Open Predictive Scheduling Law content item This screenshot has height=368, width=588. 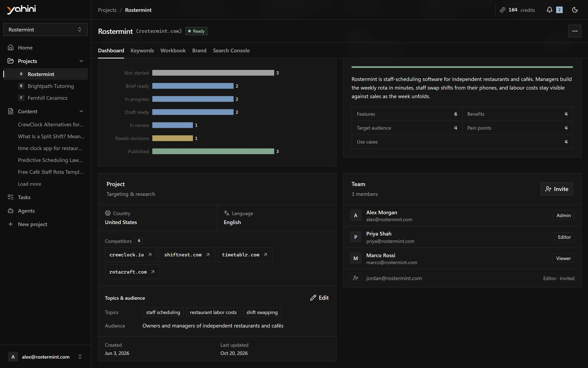[50, 160]
